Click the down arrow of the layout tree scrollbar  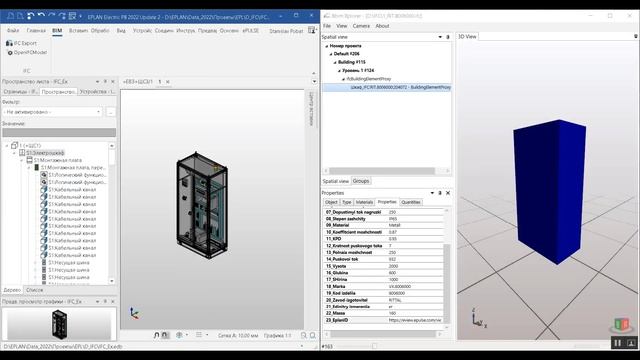click(x=112, y=281)
